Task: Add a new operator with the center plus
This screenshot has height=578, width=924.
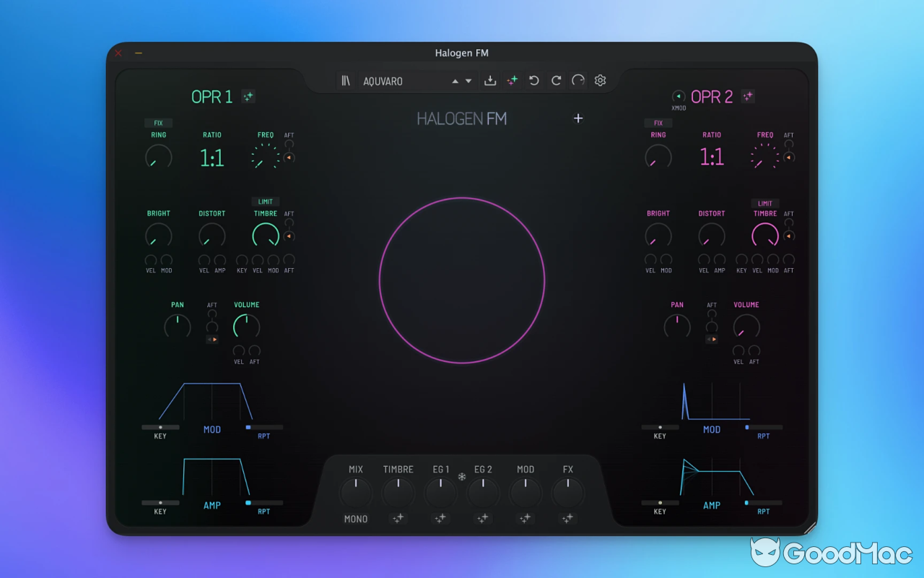Action: tap(578, 118)
